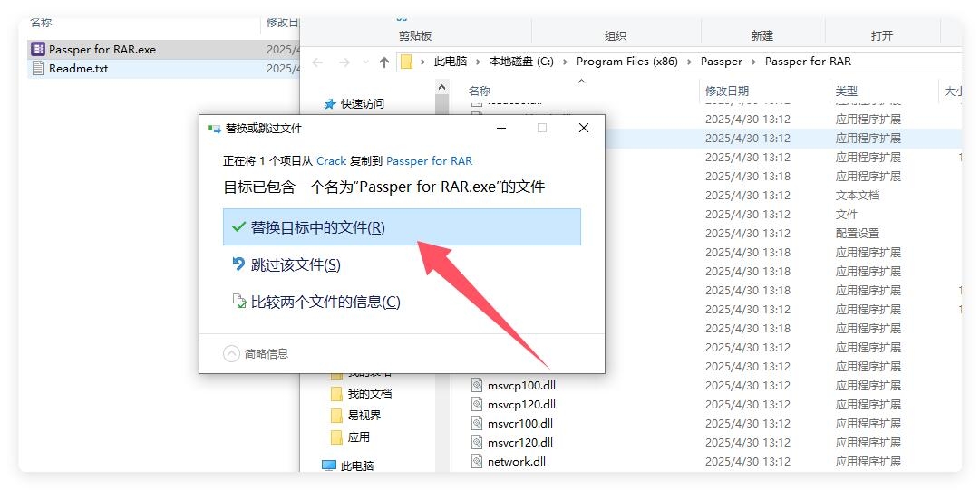980x490 pixels.
Task: Click 文本文档 type cell
Action: 858,196
